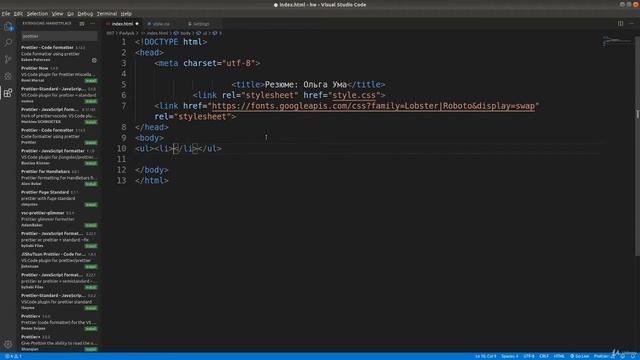Open extension entry by Mathieu SCHROETER
The height and width of the screenshot is (360, 640).
coord(59,116)
